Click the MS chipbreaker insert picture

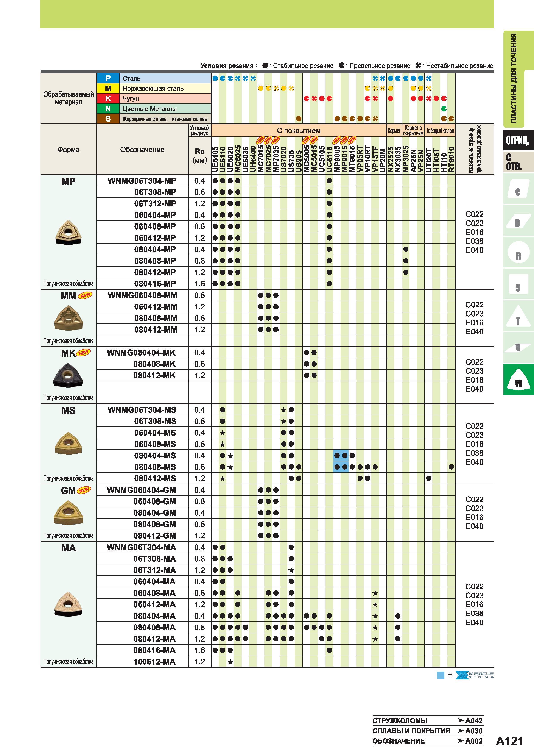click(68, 443)
